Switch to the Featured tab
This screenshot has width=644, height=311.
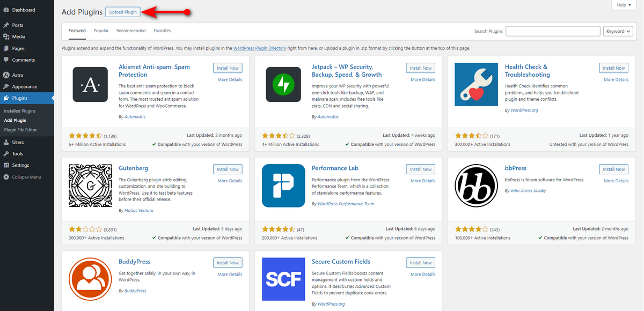coord(77,31)
